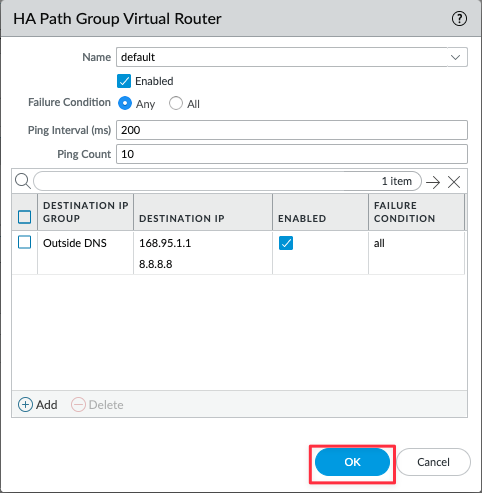Toggle the Enabled checkbox under Name
Image resolution: width=482 pixels, height=493 pixels.
point(124,81)
